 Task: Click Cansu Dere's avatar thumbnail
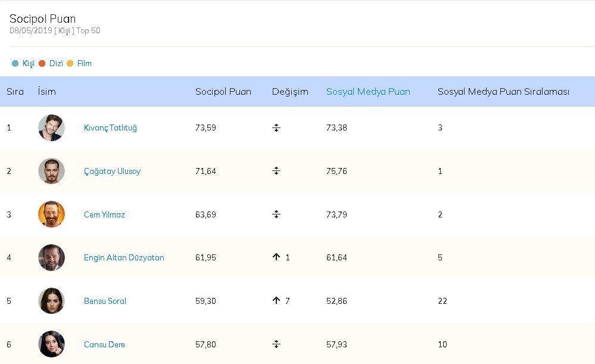pyautogui.click(x=51, y=344)
